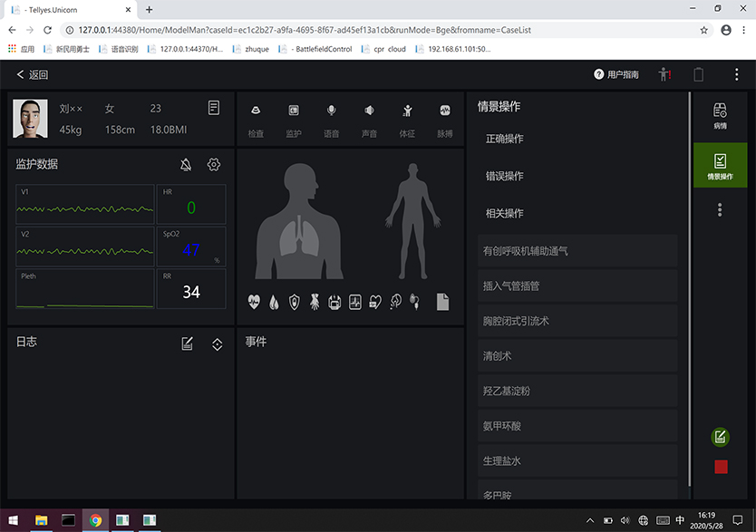Screen dimensions: 756x532
Task: Reload the browser page
Action: 47,30
